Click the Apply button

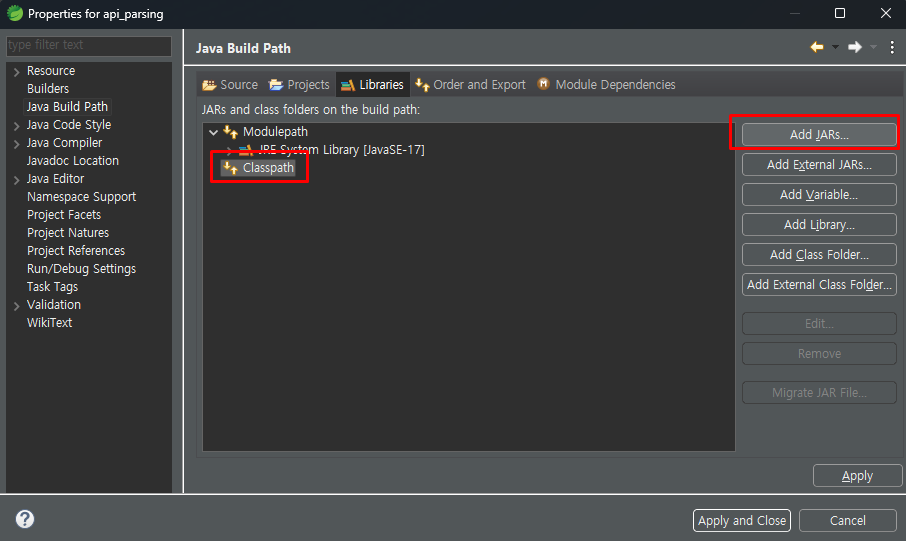857,476
